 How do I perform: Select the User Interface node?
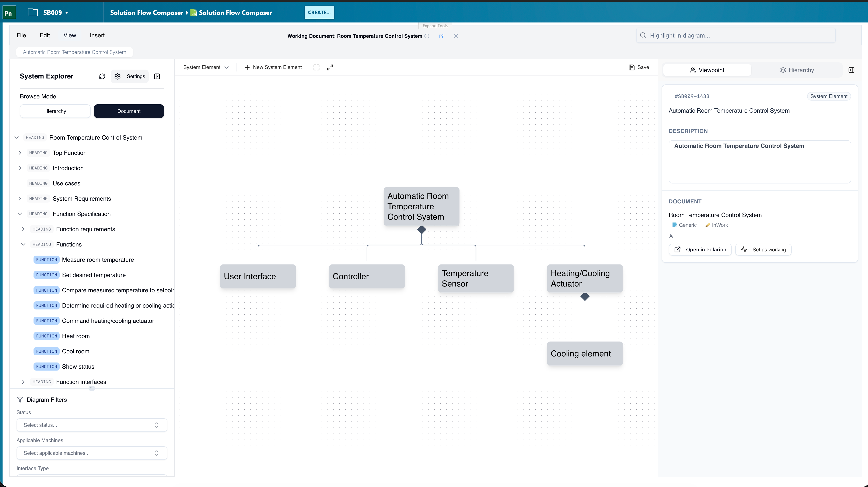(x=258, y=276)
